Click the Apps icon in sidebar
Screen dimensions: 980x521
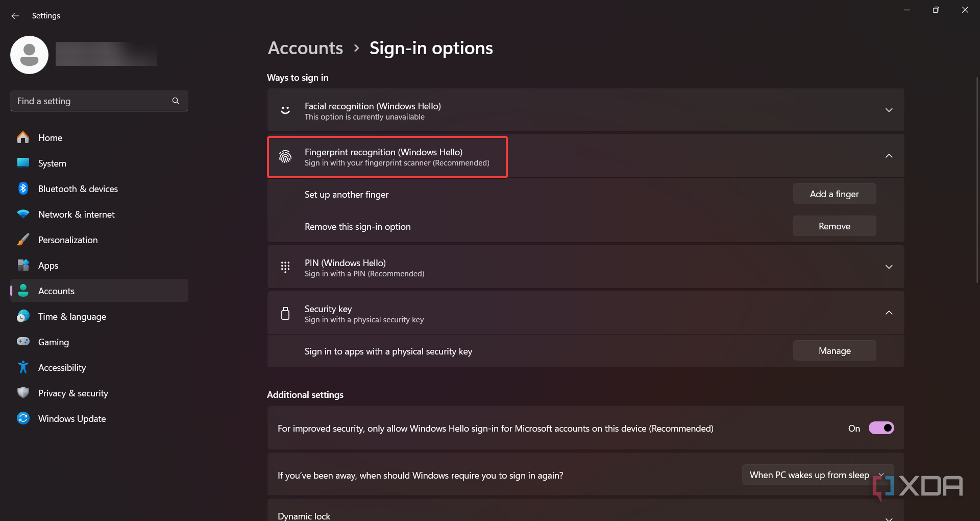(x=23, y=265)
